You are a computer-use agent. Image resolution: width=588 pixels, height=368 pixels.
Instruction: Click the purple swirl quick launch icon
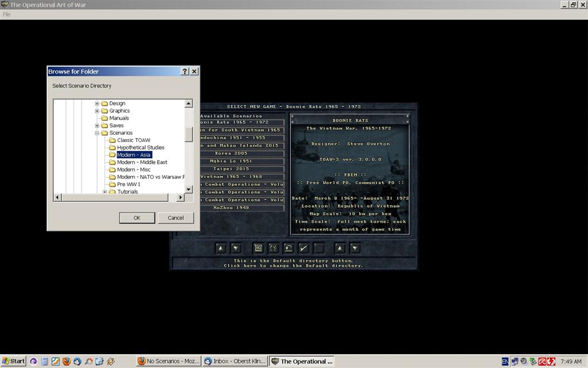coord(34,361)
